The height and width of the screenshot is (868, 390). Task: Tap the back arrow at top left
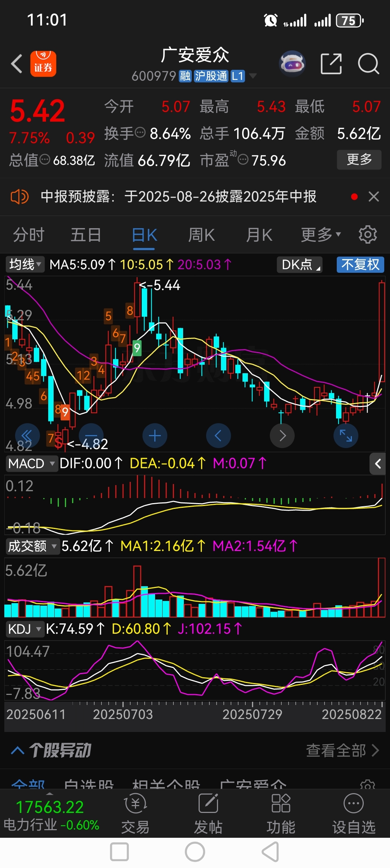[x=17, y=64]
